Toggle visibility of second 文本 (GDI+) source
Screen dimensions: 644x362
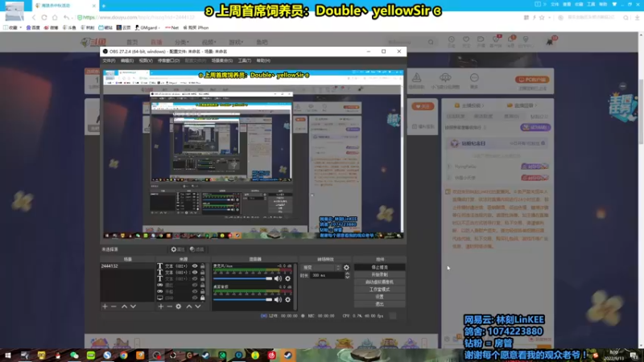(195, 272)
